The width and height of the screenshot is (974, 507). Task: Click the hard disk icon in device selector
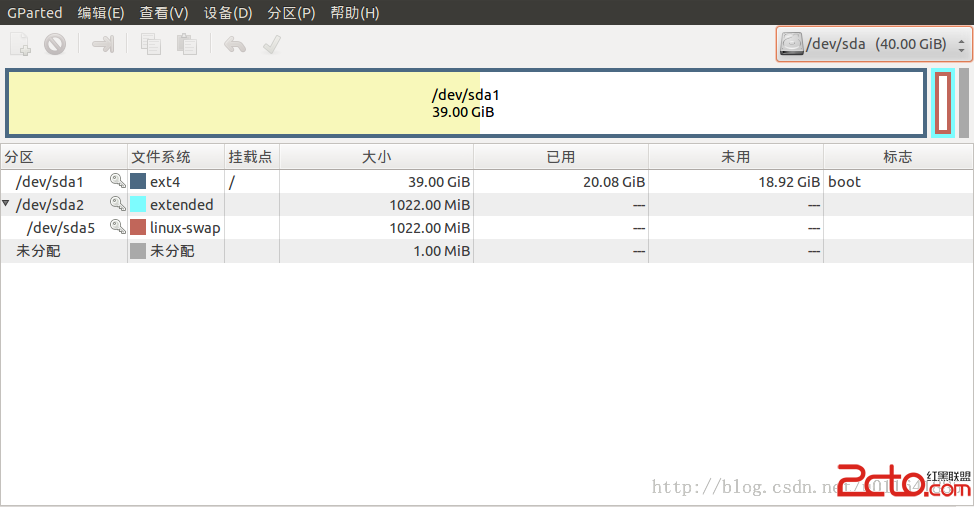point(791,43)
